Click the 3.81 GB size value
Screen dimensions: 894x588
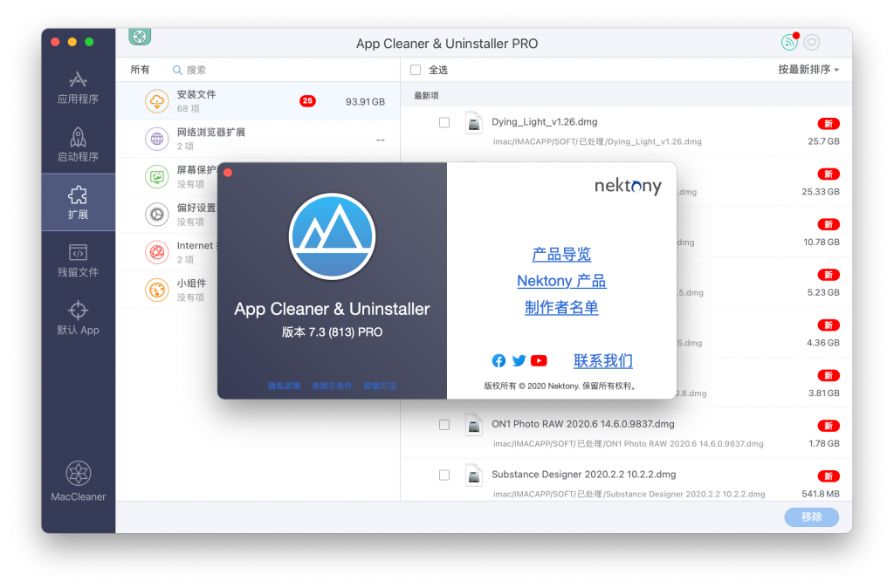click(824, 393)
